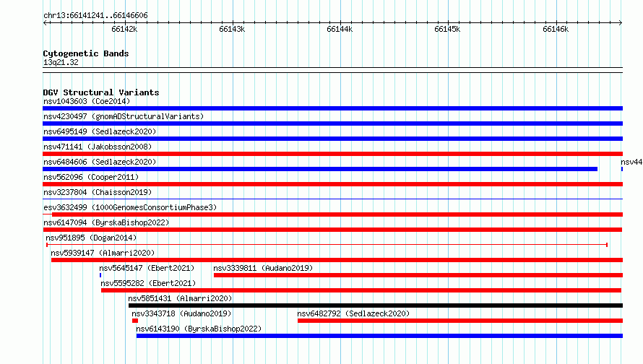Click nsv5851431 (Almarri2020) label
The width and height of the screenshot is (643, 364).
click(180, 298)
